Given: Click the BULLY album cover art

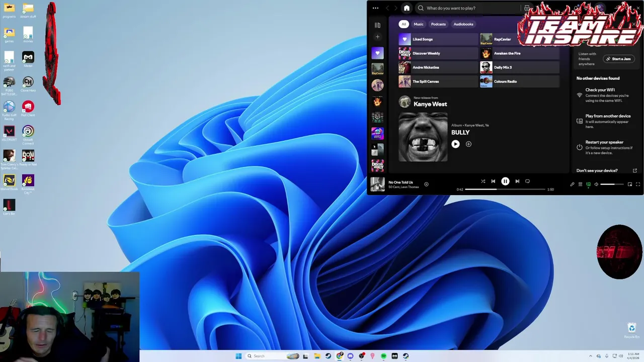Looking at the screenshot, I should click(423, 137).
